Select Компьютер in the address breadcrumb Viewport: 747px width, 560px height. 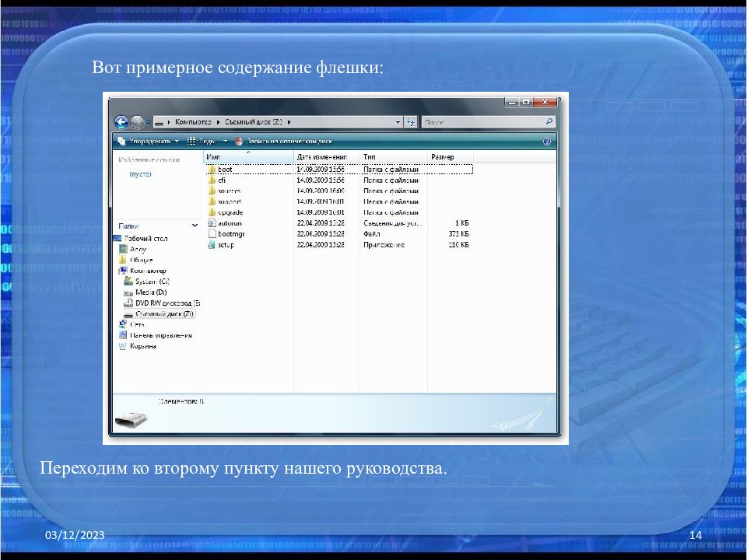193,122
